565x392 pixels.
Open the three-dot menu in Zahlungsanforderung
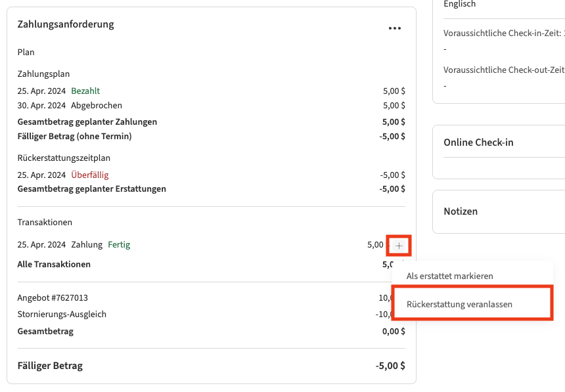pos(394,28)
